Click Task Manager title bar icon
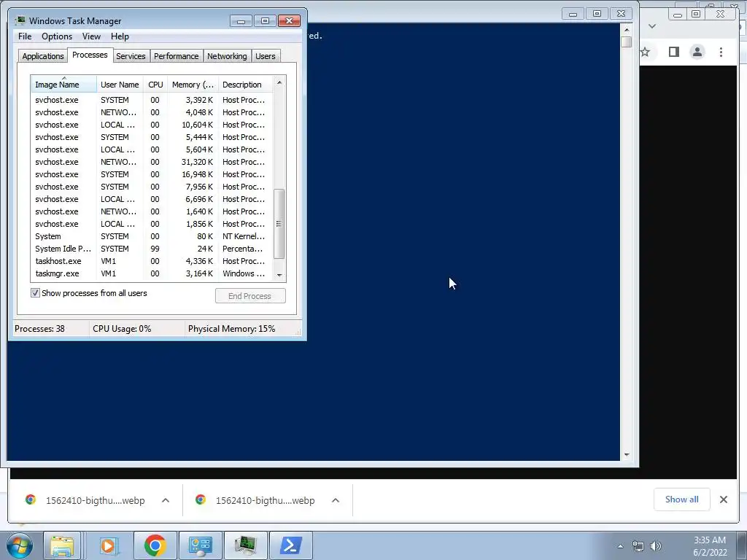The height and width of the screenshot is (560, 747). pyautogui.click(x=20, y=20)
